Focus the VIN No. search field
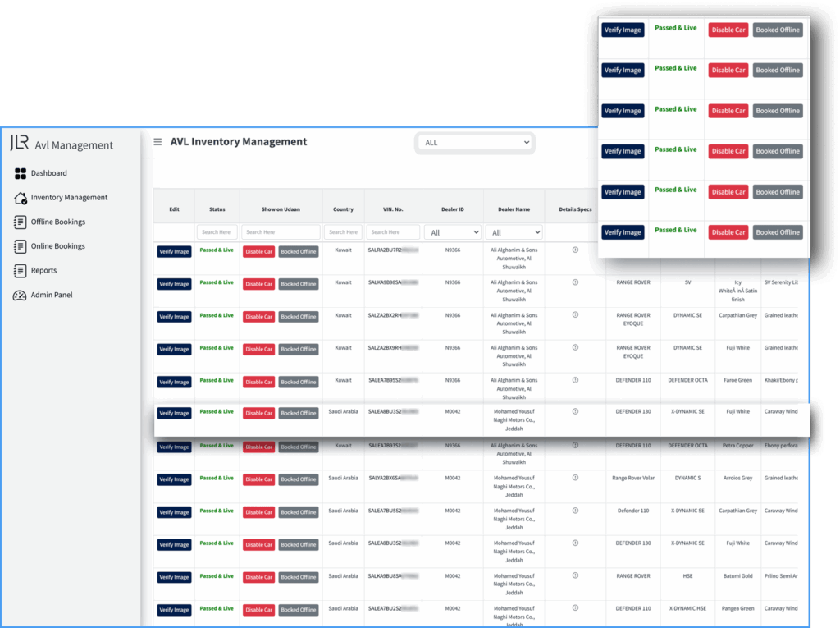Viewport: 840px width, 628px height. [392, 232]
